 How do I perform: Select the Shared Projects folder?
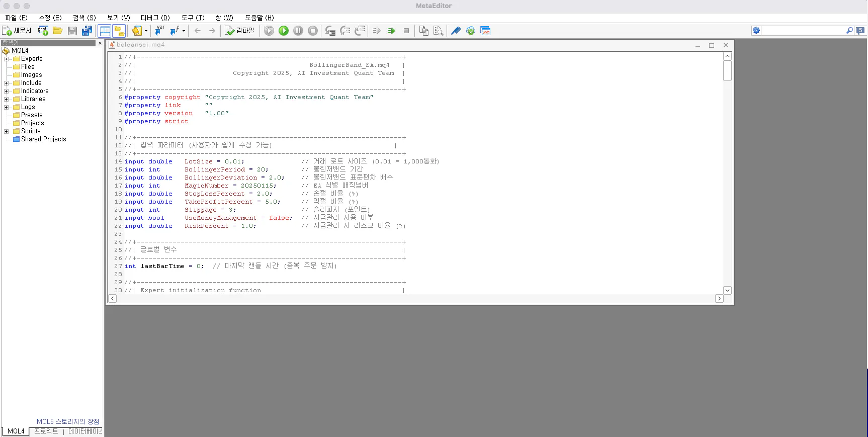[x=43, y=139]
